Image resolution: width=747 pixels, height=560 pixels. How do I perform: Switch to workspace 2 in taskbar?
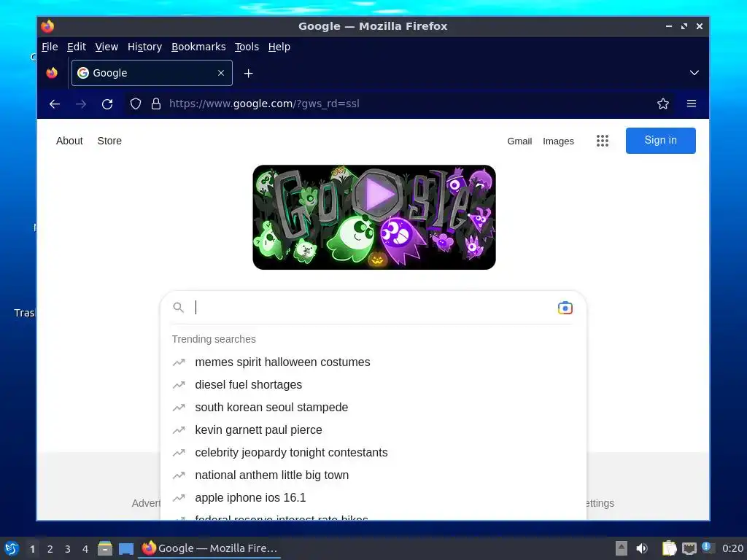tap(50, 549)
